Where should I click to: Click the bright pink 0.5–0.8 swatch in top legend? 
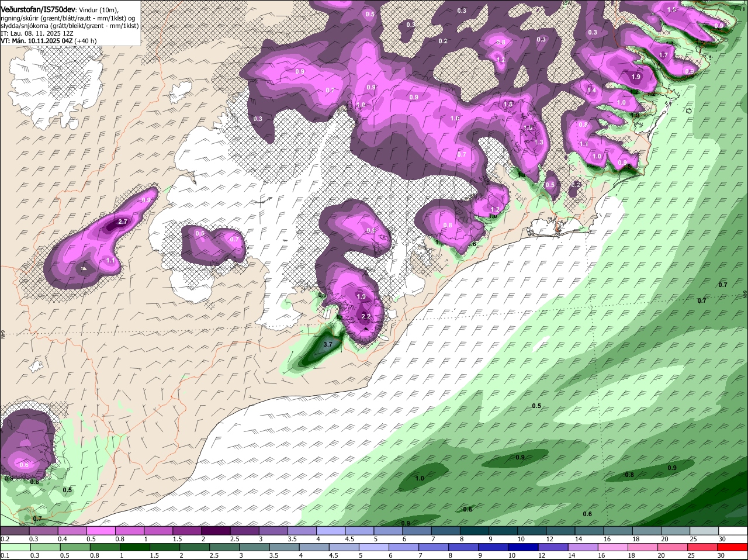point(102,531)
